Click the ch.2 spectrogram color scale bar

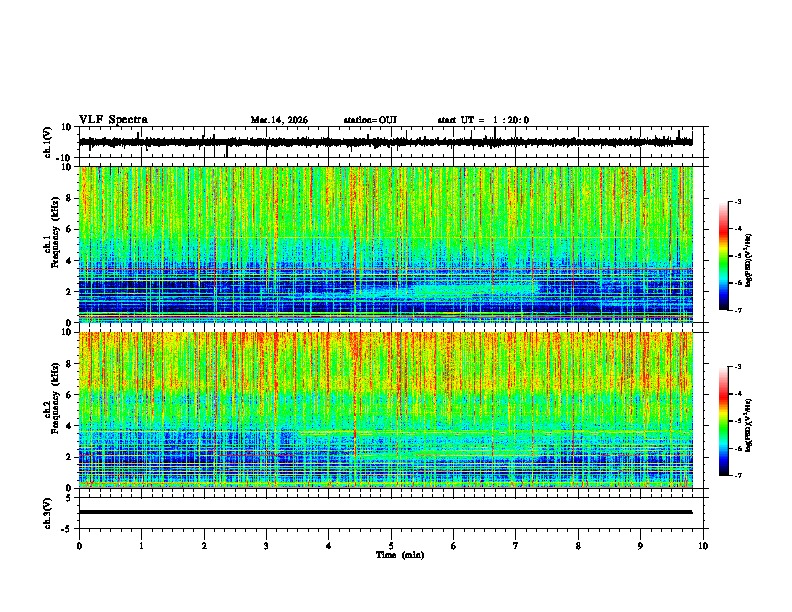click(724, 421)
